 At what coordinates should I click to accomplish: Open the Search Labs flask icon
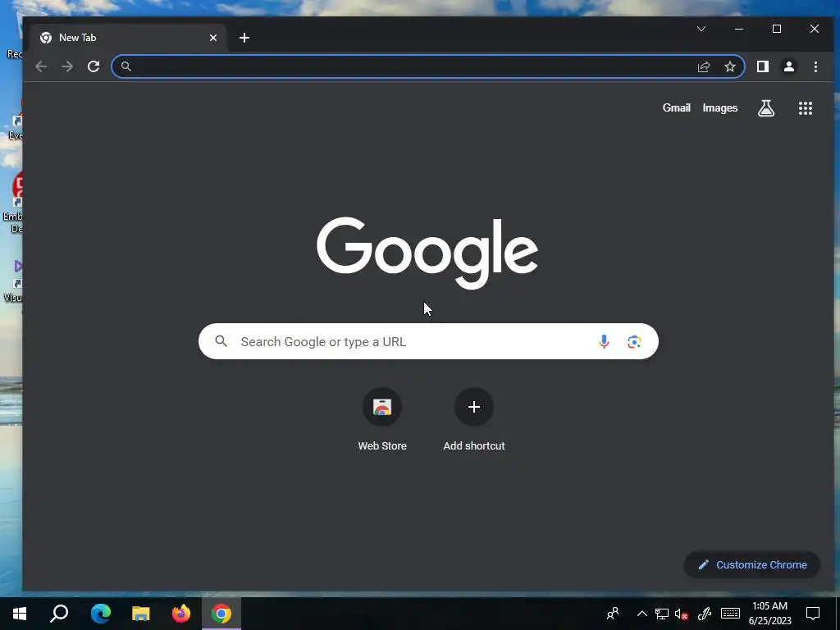click(x=766, y=108)
